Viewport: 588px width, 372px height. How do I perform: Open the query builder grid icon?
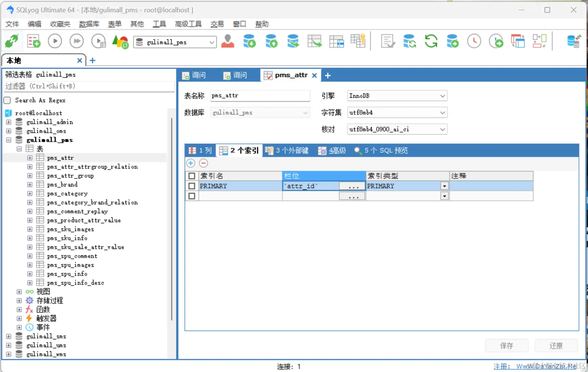[x=336, y=41]
